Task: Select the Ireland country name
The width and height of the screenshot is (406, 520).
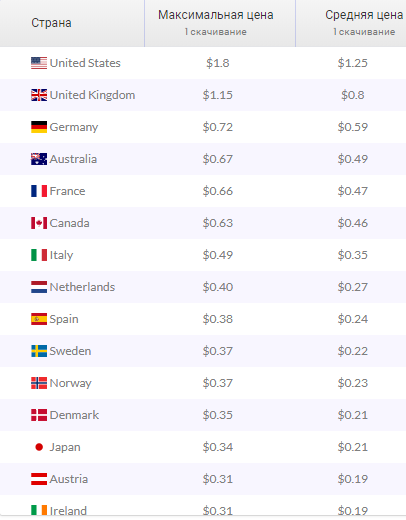Action: tap(68, 511)
